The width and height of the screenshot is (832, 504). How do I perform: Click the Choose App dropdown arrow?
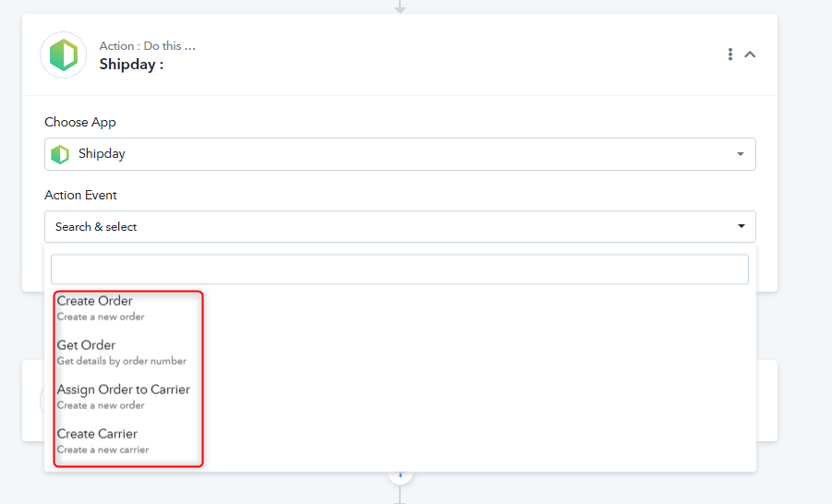741,154
